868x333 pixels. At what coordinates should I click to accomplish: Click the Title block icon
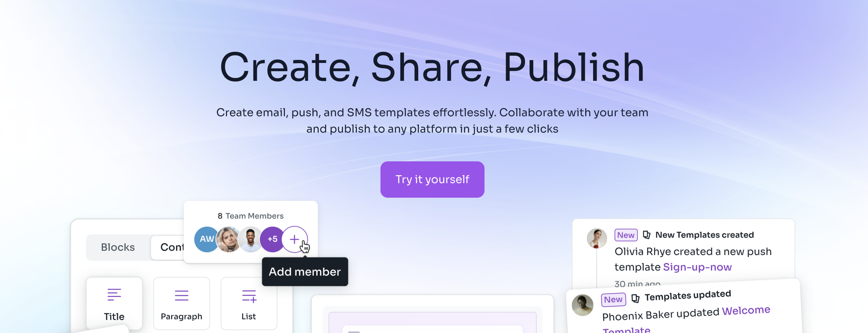(114, 296)
